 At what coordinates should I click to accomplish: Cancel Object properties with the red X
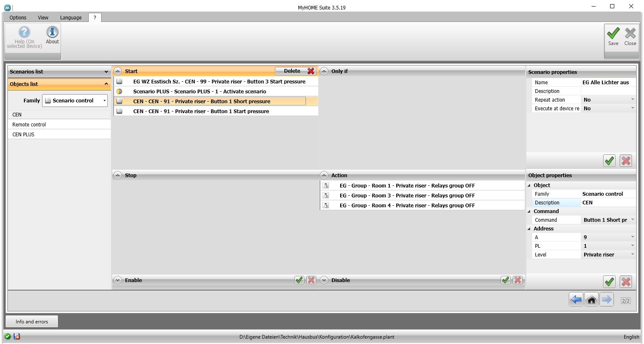pyautogui.click(x=626, y=282)
